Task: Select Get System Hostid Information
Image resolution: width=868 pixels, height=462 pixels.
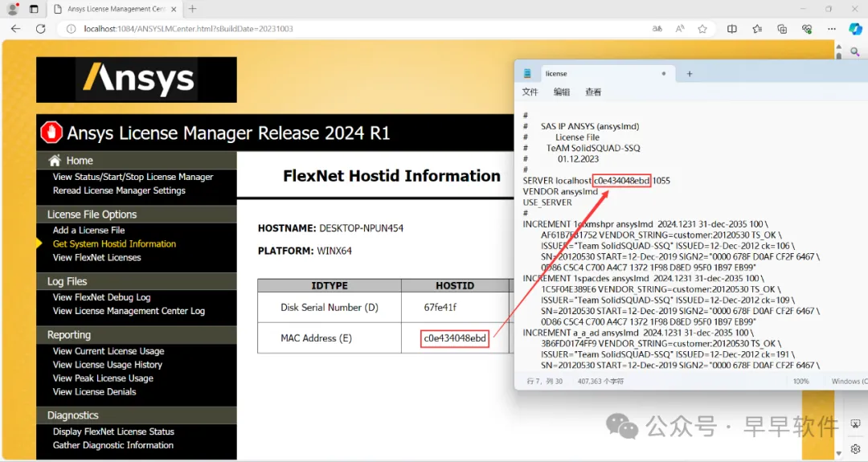Action: pyautogui.click(x=115, y=244)
